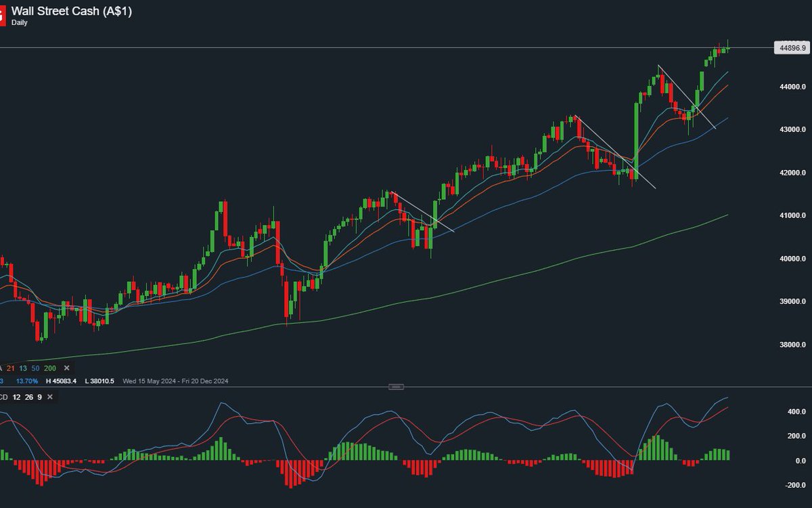Click the date range 15 May - 20 Dec 2024
Screen dimensions: 812x508
(x=175, y=381)
